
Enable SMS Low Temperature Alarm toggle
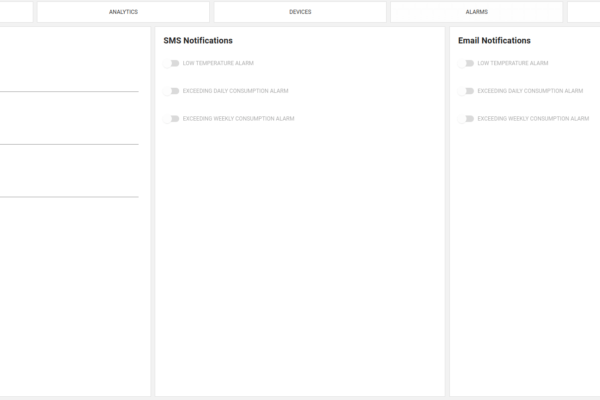tap(172, 63)
